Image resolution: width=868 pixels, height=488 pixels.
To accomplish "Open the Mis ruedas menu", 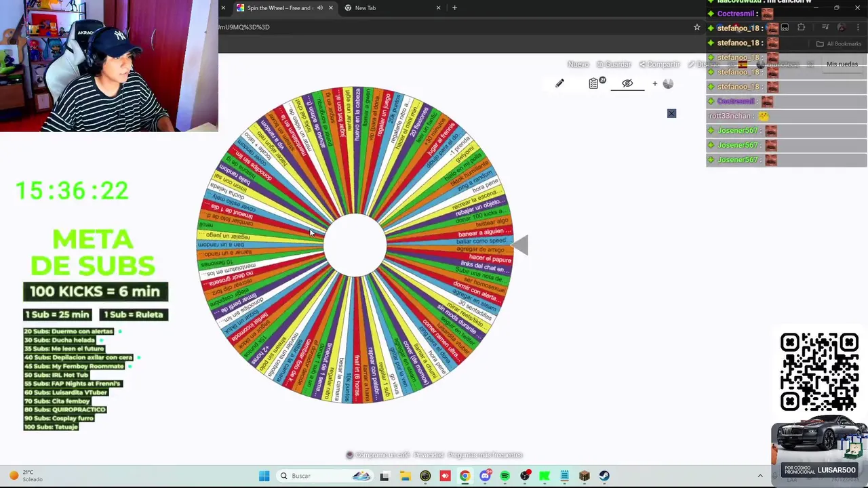I will click(x=842, y=64).
